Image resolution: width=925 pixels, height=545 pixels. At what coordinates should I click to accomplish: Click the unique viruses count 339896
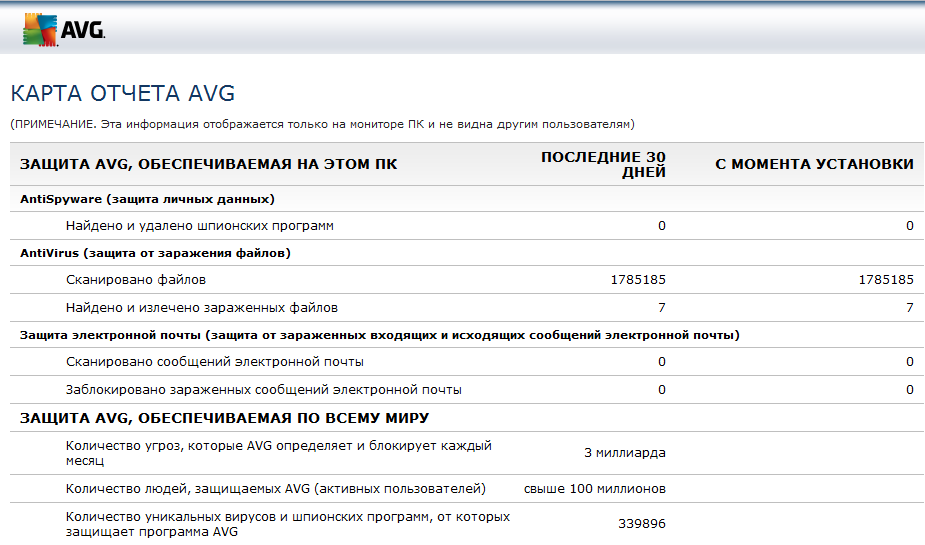coord(642,524)
